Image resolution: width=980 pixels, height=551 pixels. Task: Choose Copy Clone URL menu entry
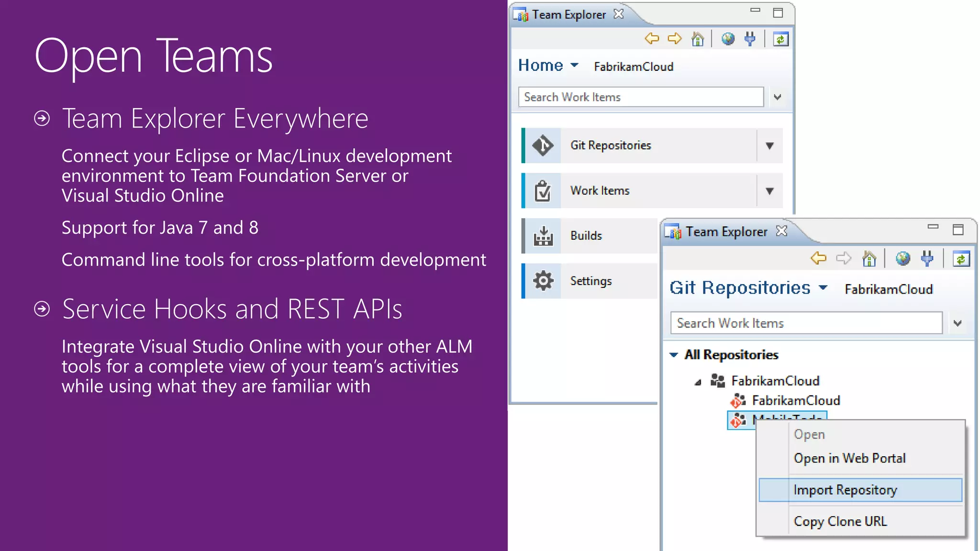(840, 521)
